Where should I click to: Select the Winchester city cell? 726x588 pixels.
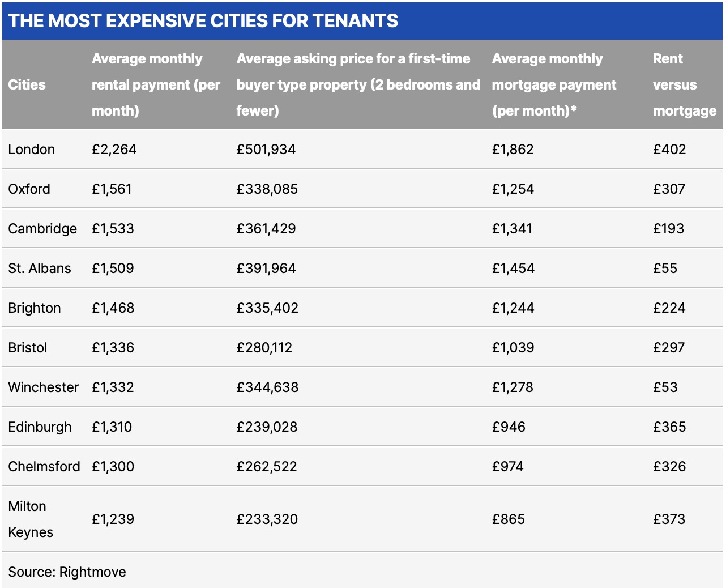click(44, 387)
